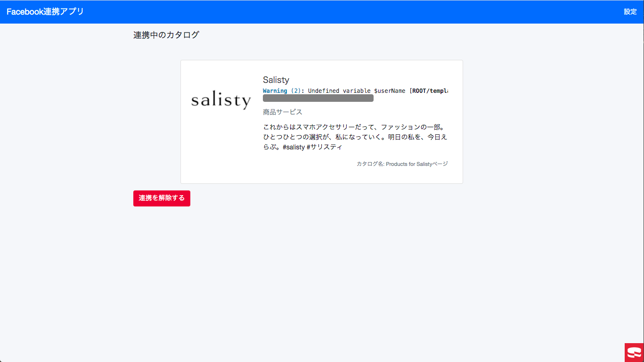
Task: Click the Warning (2) error text
Action: [282, 90]
